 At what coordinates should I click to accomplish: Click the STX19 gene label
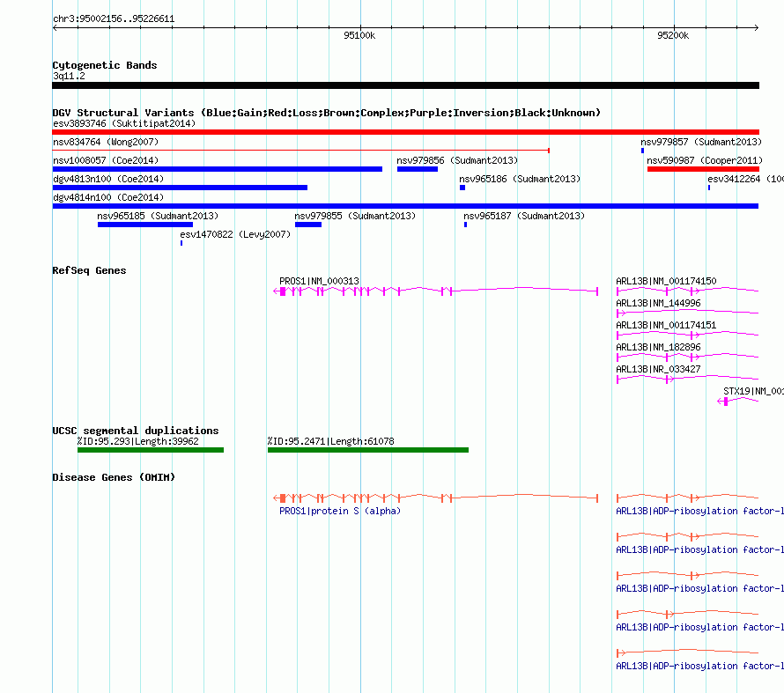pos(753,391)
